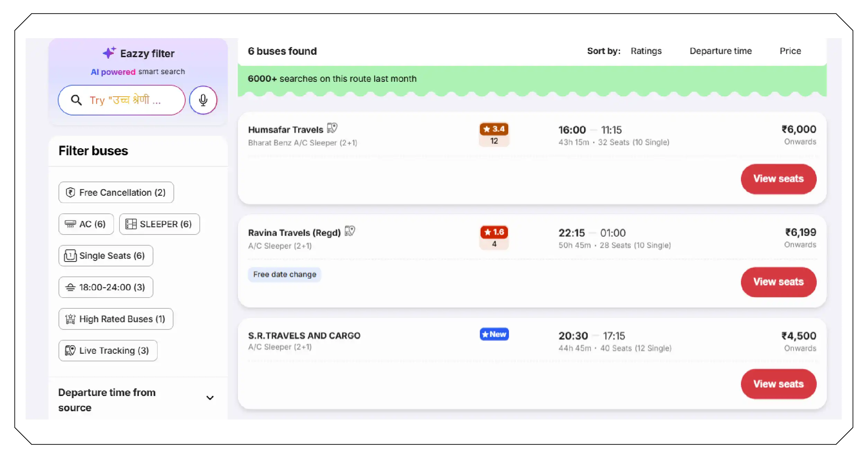The height and width of the screenshot is (458, 868).
Task: Open the 1.6 star rating badge for Ravina Travels
Action: pyautogui.click(x=494, y=232)
